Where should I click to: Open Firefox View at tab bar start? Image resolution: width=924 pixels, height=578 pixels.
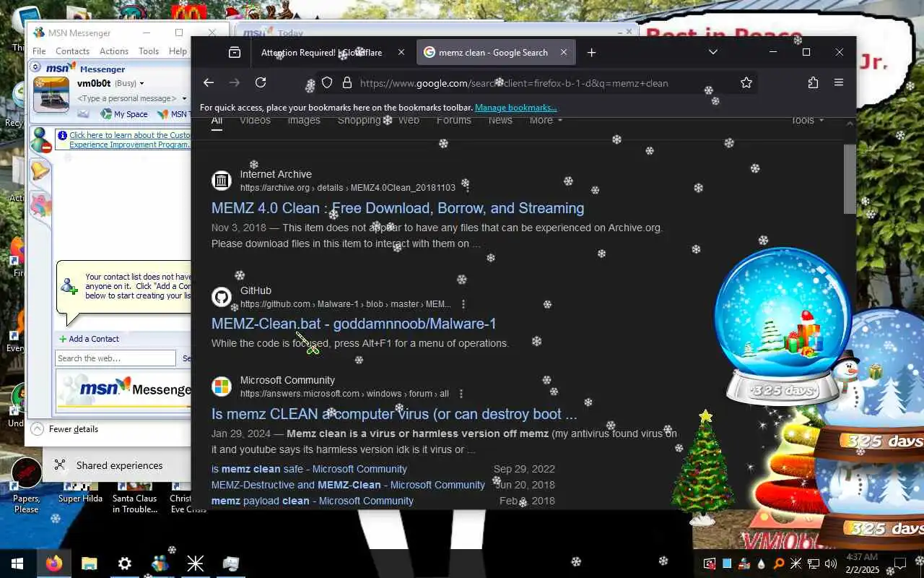pyautogui.click(x=235, y=53)
